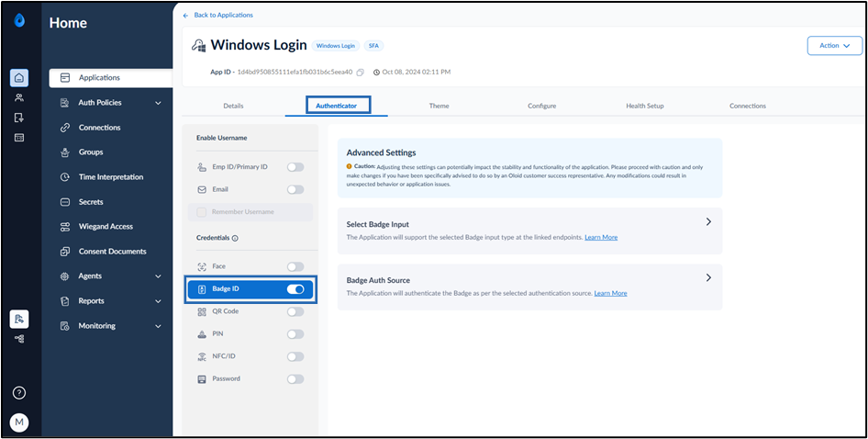Go Back to Applications link
The image size is (868, 439).
224,16
